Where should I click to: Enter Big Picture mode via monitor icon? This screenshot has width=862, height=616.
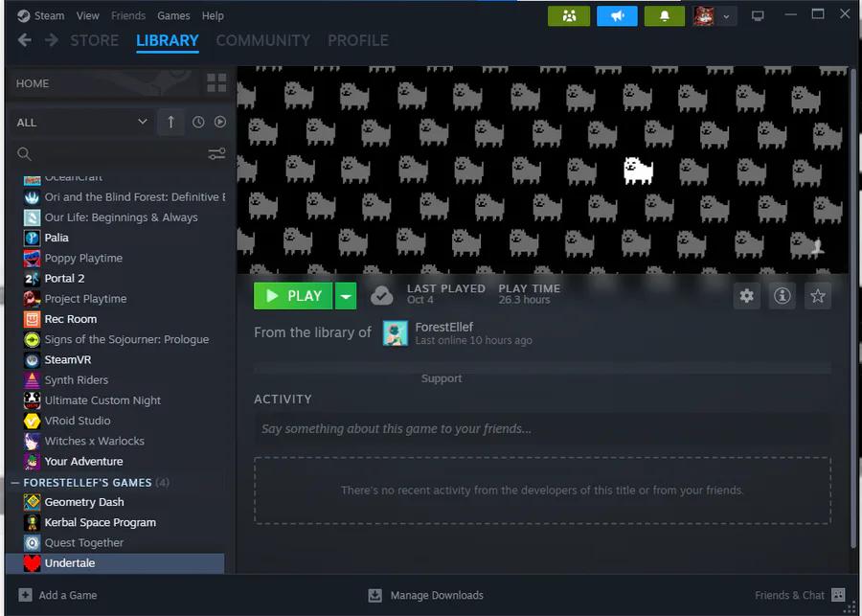pos(758,16)
